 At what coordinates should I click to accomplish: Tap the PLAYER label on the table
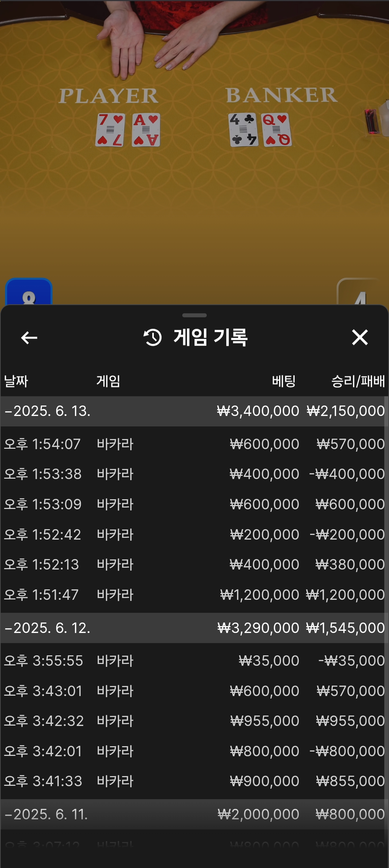(x=108, y=96)
